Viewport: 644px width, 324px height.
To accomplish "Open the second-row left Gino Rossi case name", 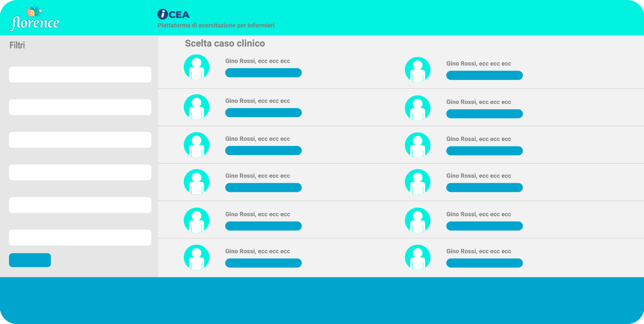I will [257, 101].
